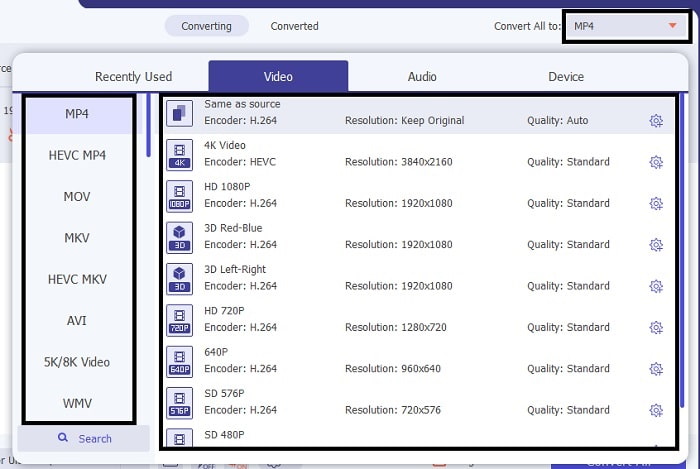The image size is (700, 469).
Task: Click the Search field below formats
Action: [84, 438]
